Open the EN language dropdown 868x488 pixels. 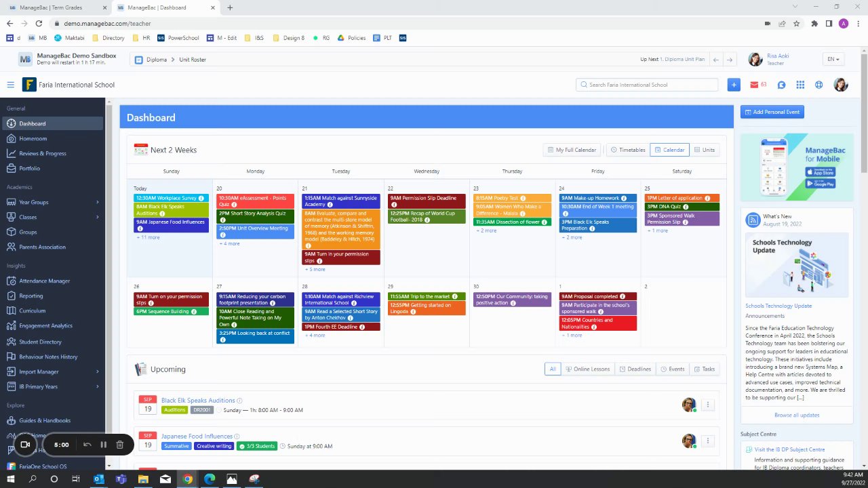(833, 60)
